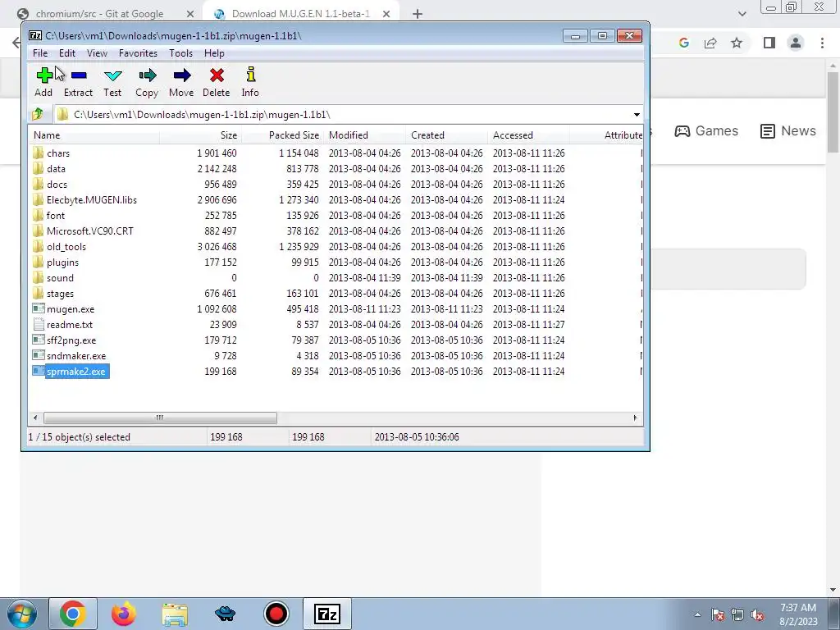The image size is (840, 630).
Task: Click the Google icon in Chrome's address bar
Action: tap(683, 43)
